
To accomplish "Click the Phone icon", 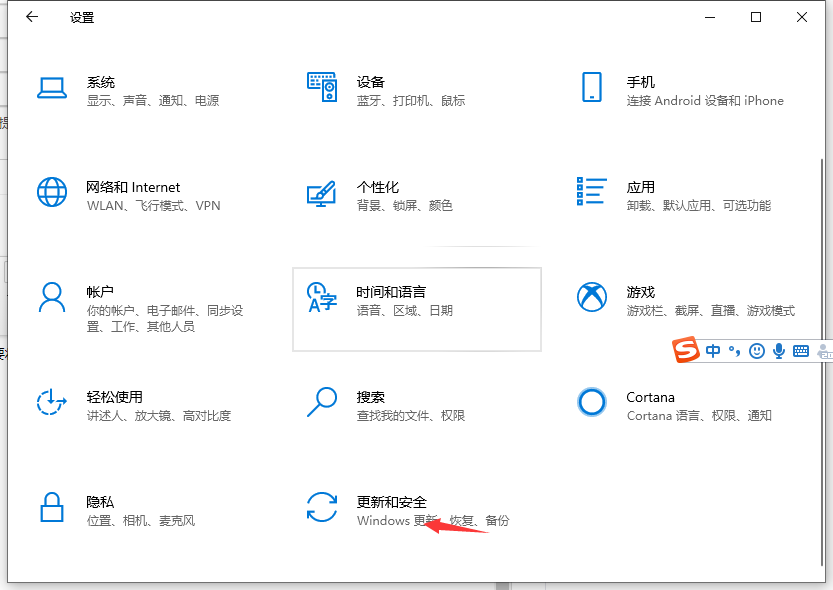I will pyautogui.click(x=592, y=87).
